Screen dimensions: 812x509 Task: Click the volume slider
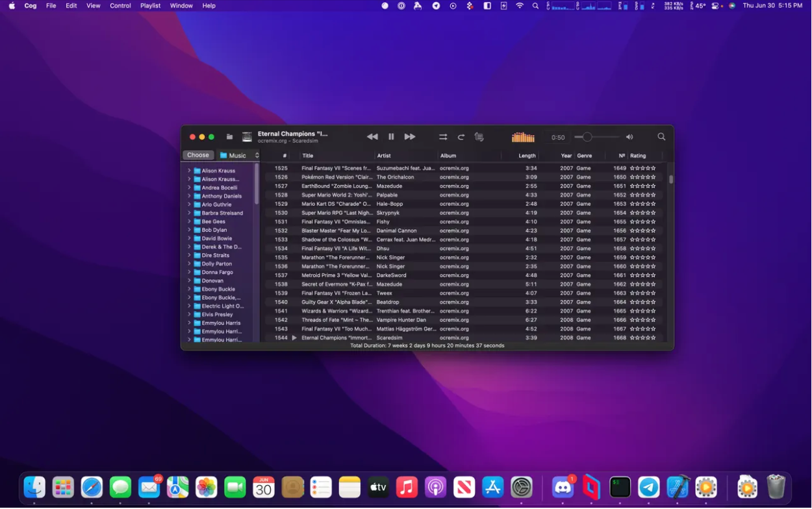597,137
